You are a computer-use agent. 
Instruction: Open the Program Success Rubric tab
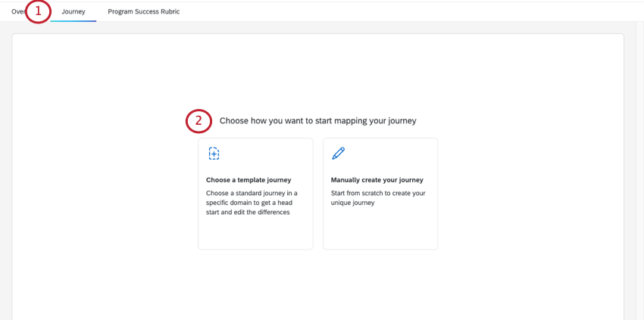[x=144, y=12]
